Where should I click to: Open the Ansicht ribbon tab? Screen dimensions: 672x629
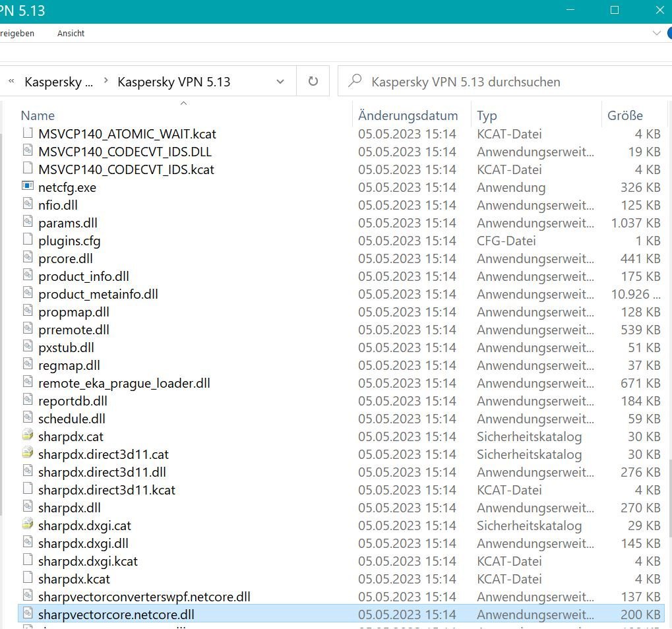[71, 34]
